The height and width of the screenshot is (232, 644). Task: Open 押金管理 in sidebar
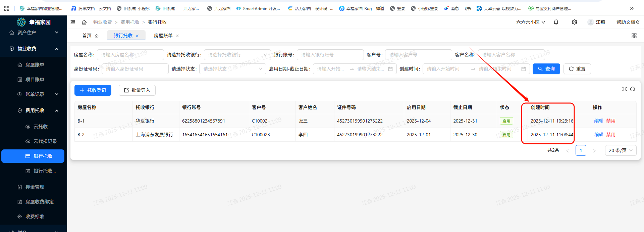(x=34, y=187)
